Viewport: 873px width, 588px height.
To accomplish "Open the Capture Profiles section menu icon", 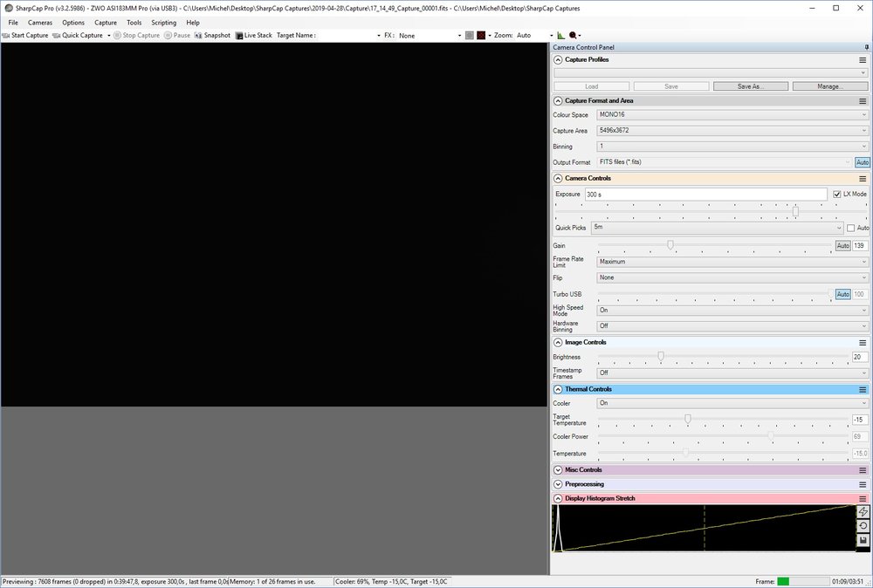I will (863, 59).
